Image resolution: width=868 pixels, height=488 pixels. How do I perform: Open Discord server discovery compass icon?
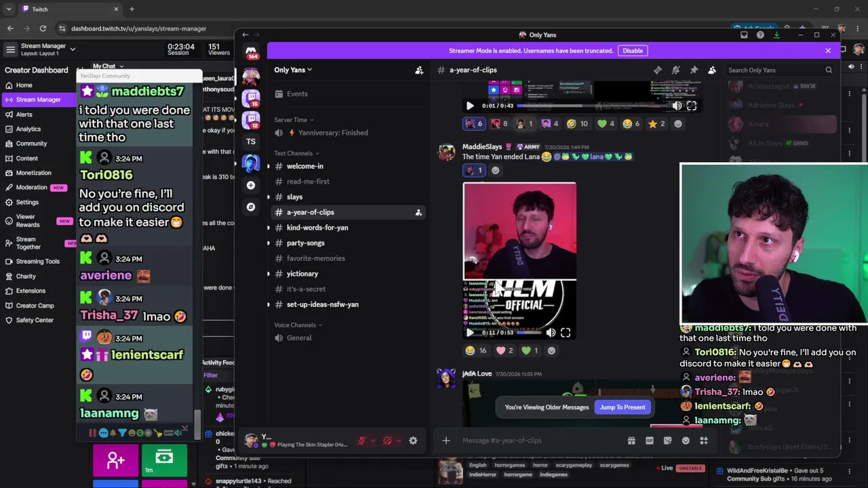pos(251,207)
